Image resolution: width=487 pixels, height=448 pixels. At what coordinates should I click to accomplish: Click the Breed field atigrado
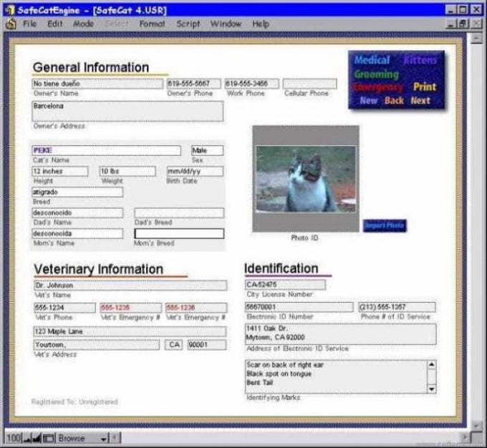pos(77,192)
